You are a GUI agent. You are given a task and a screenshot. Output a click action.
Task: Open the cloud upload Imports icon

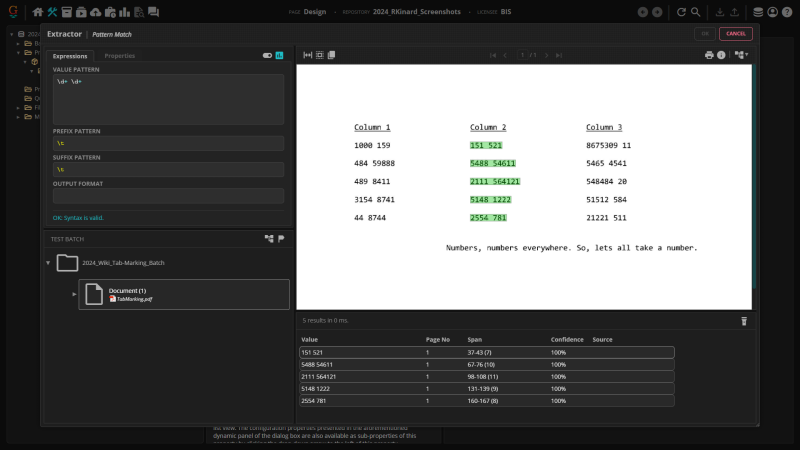[x=95, y=12]
